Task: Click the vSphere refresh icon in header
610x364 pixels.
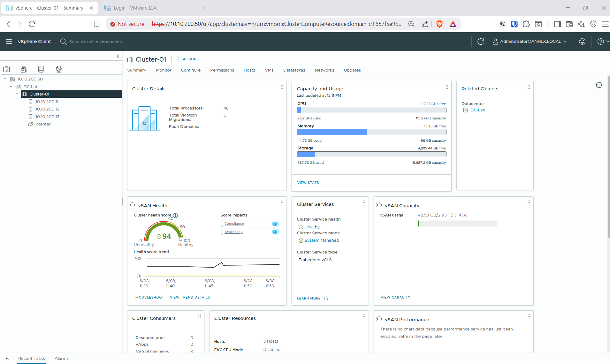Action: pos(481,42)
